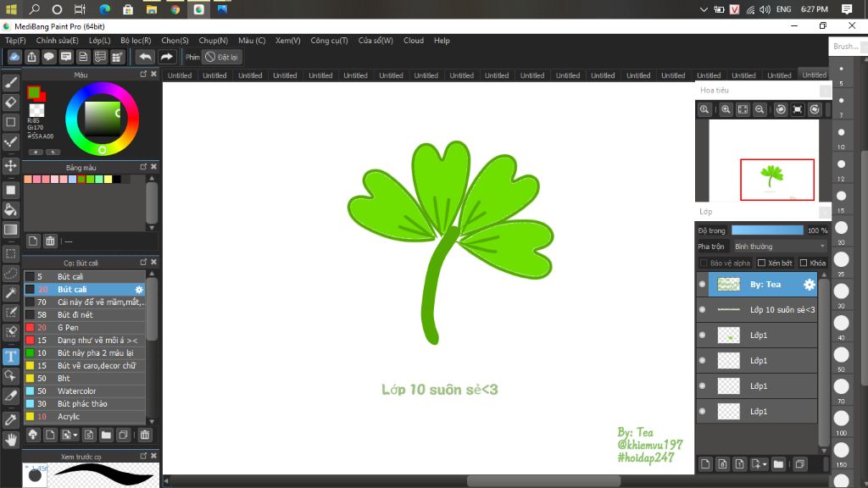
Task: Open the Help menu
Action: click(442, 41)
